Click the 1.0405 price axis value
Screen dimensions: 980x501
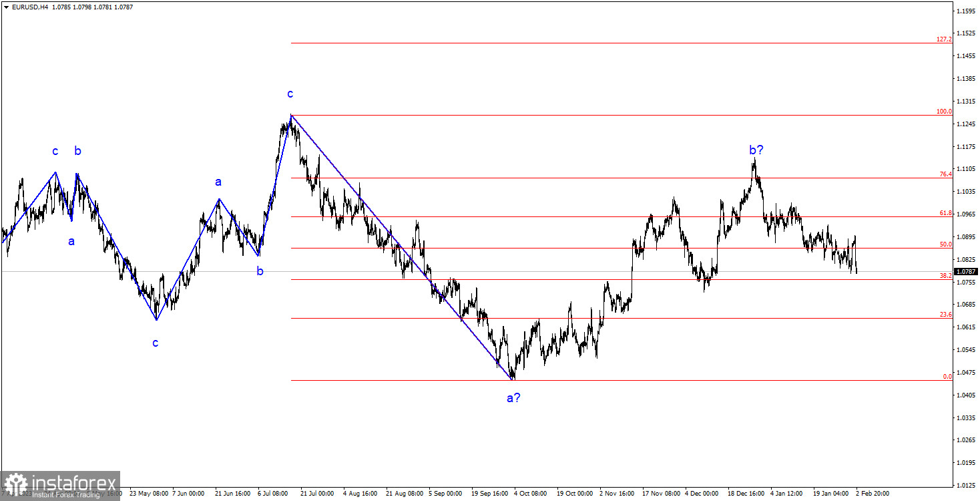[966, 395]
